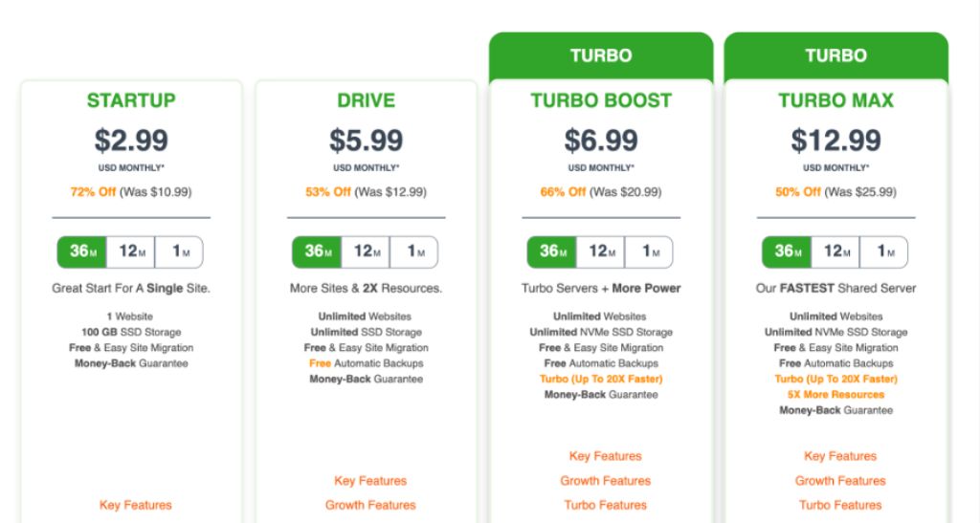The width and height of the screenshot is (980, 523).
Task: Show Turbo Features for Turbo Boost
Action: click(605, 505)
